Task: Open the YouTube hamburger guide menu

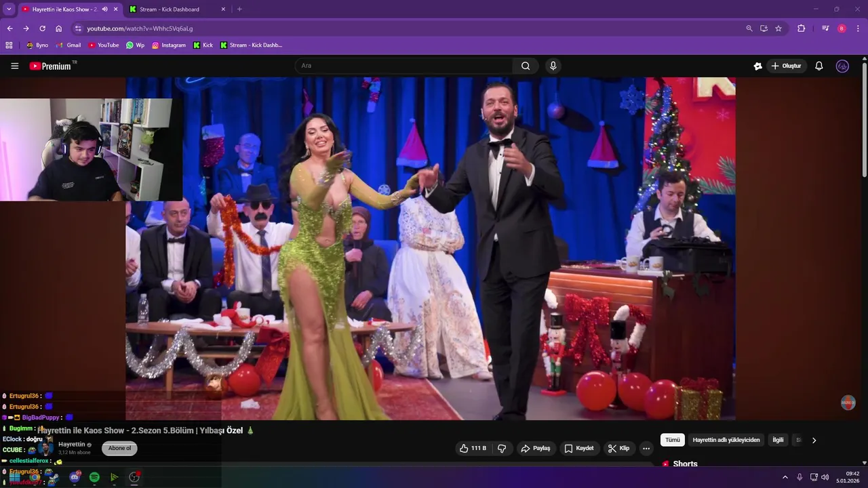Action: (15, 66)
